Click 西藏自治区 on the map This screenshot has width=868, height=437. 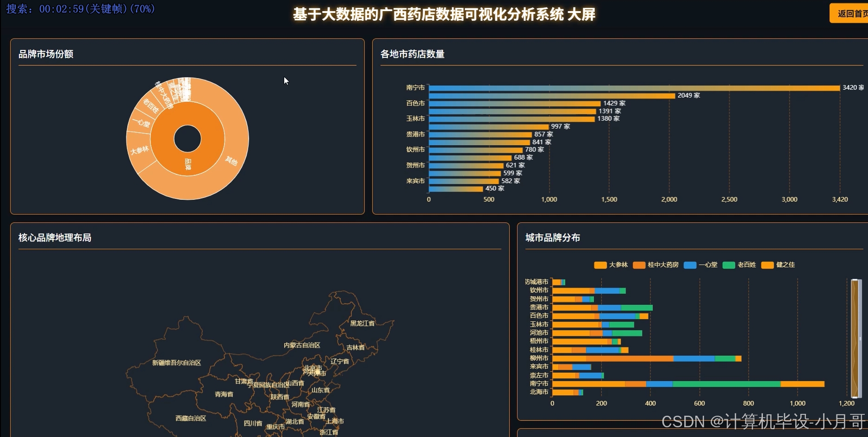[x=191, y=419]
